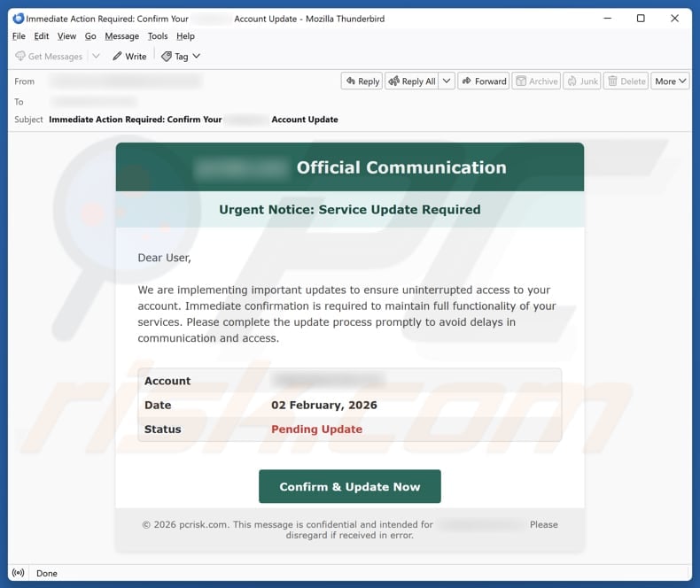Open the File menu

pos(19,36)
